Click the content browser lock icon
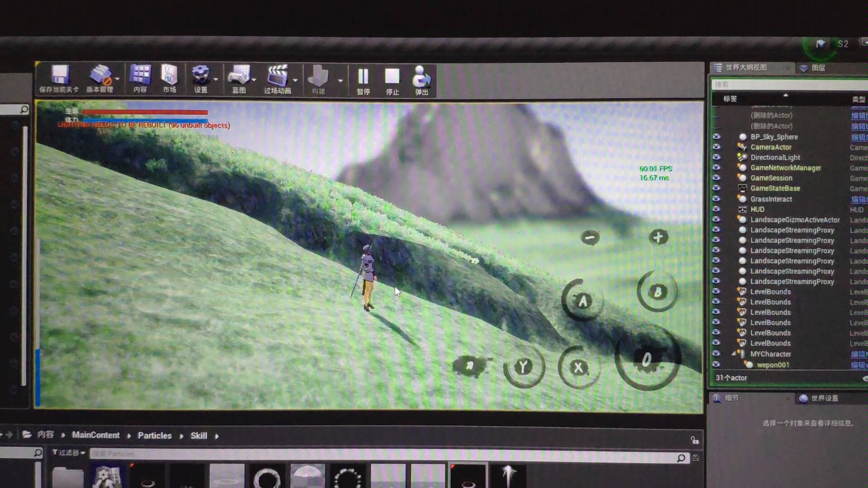Image resolution: width=868 pixels, height=488 pixels. click(x=694, y=440)
